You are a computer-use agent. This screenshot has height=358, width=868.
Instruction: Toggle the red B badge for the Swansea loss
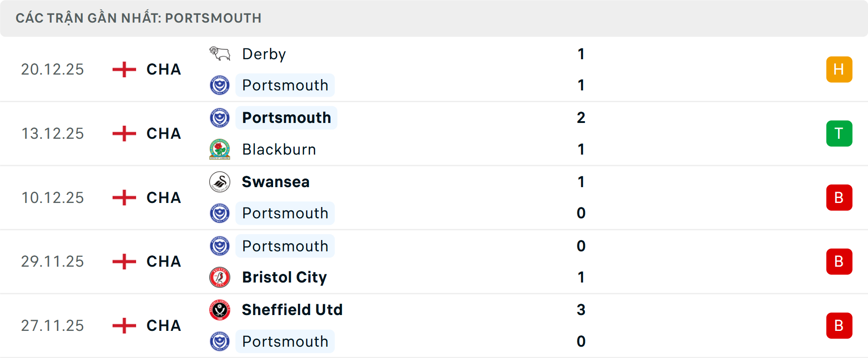click(x=840, y=198)
